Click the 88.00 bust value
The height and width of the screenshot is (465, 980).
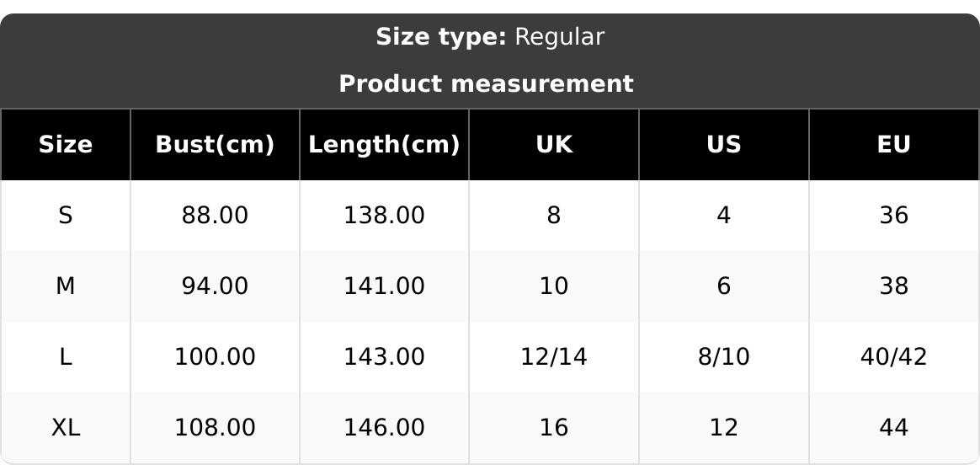pos(215,216)
